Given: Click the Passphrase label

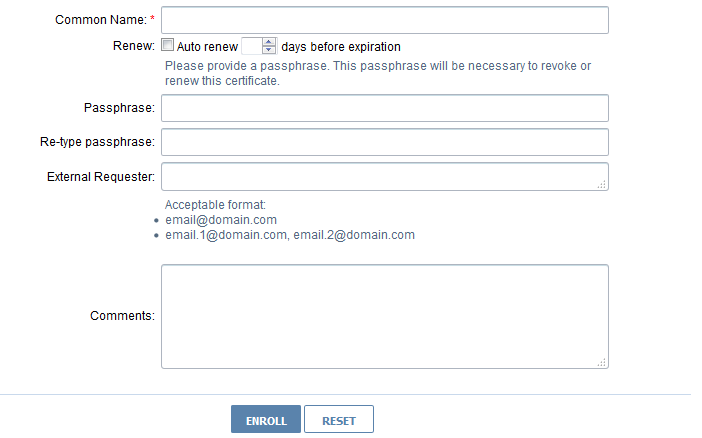Looking at the screenshot, I should pos(119,108).
